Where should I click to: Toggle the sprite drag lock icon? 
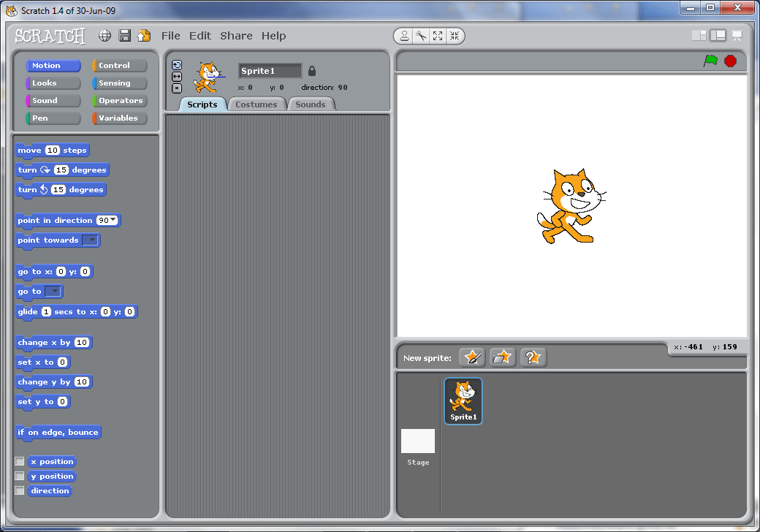tap(312, 71)
